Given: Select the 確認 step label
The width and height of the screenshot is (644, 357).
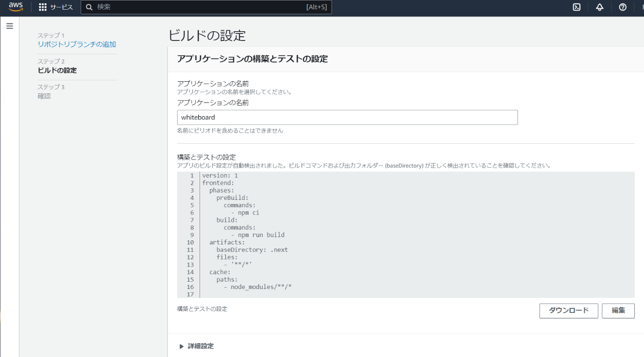Looking at the screenshot, I should [x=44, y=96].
